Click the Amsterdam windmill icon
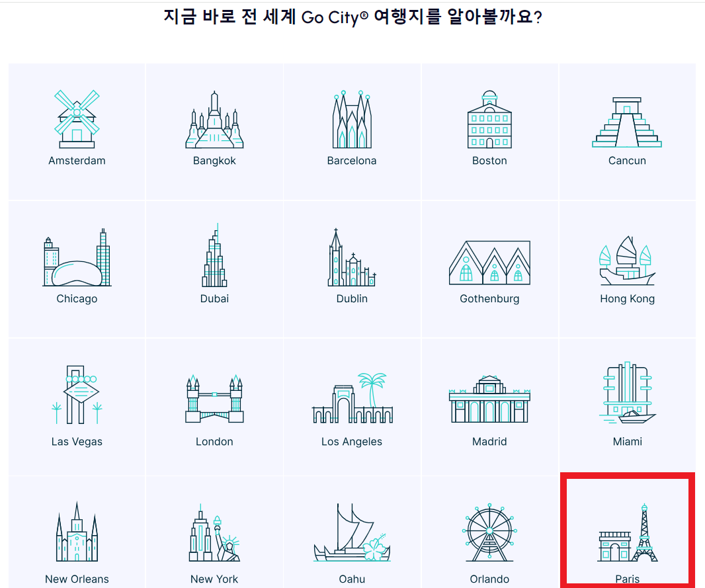 pyautogui.click(x=77, y=120)
